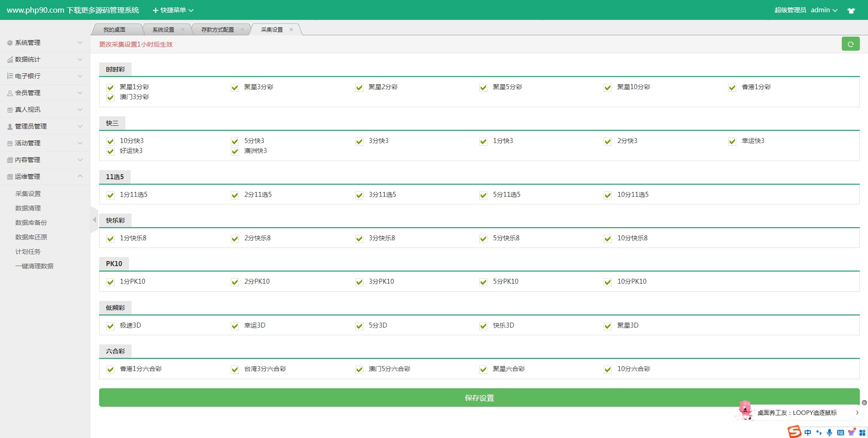Screen dimensions: 868x438
Task: Switch to the 存款方式配置 tab
Action: tap(217, 30)
